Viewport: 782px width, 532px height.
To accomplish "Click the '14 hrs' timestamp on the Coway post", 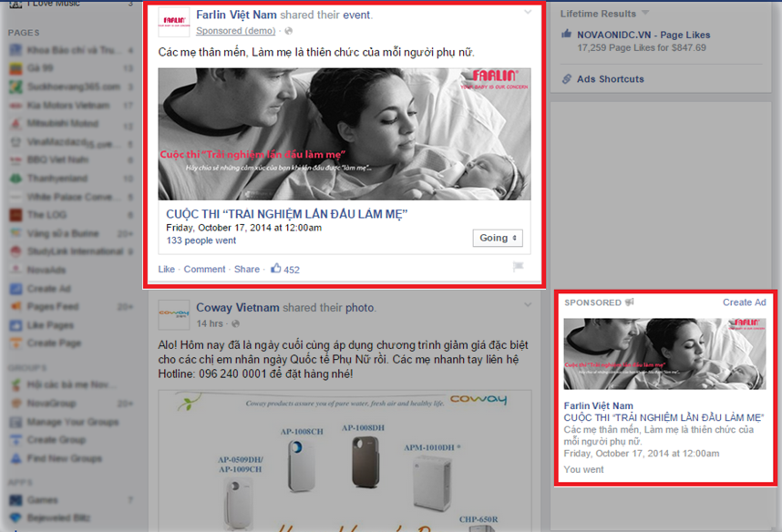I will 210,323.
